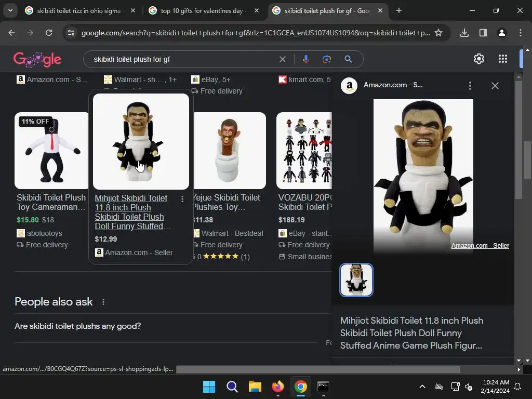532x399 pixels.
Task: Search by image with Google Lens
Action: 326,59
